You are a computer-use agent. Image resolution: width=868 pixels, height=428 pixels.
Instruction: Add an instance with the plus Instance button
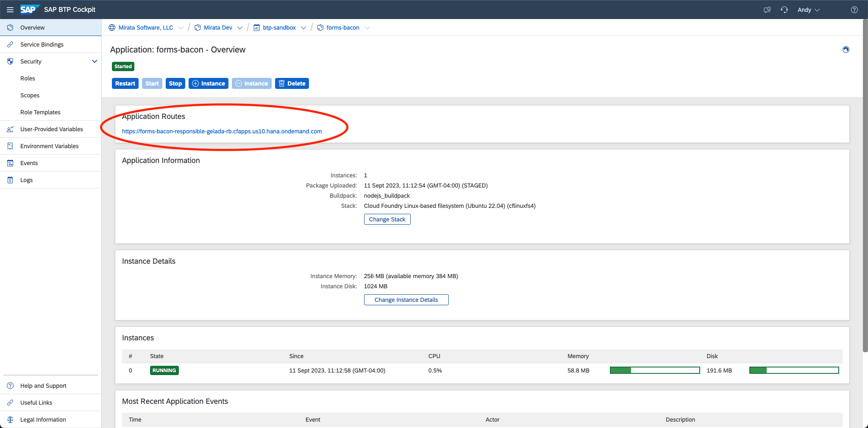[x=209, y=83]
